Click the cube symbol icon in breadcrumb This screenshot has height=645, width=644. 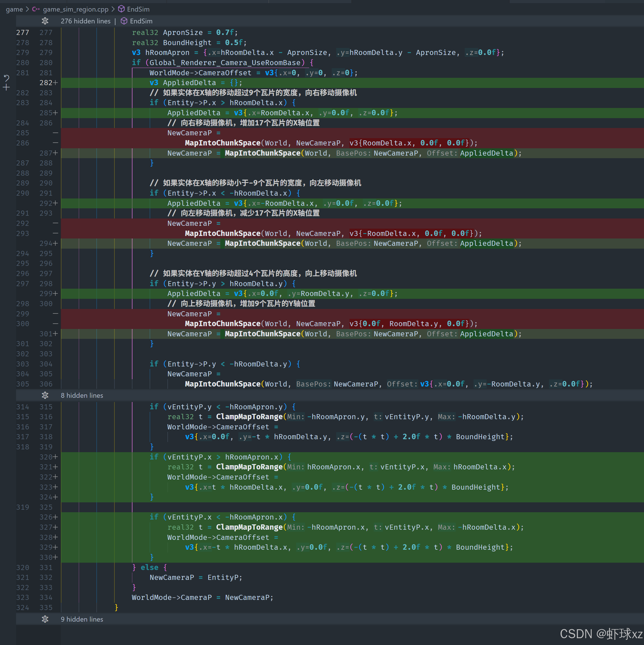(x=121, y=9)
